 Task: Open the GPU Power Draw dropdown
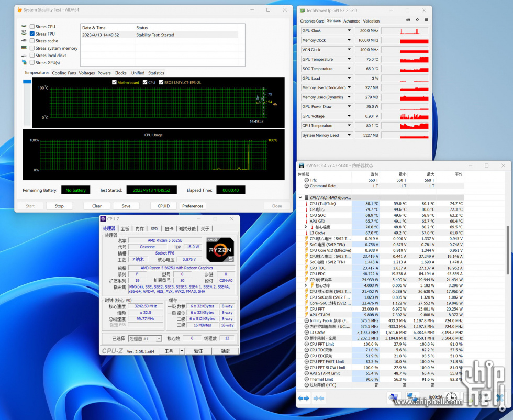349,107
